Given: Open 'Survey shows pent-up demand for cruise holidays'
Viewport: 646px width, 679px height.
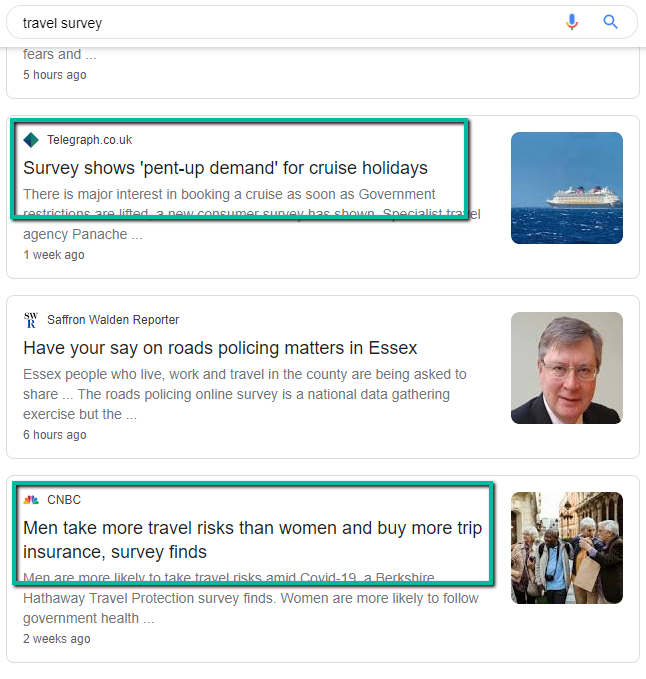Looking at the screenshot, I should [225, 168].
